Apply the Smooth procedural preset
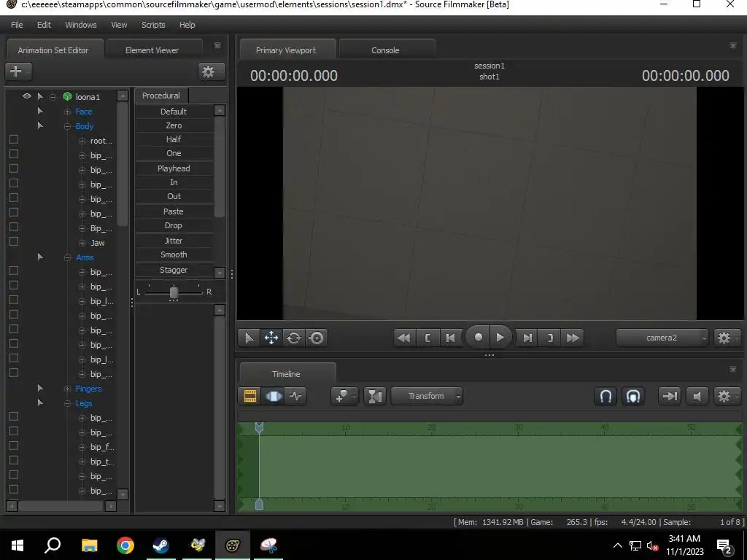 click(174, 254)
